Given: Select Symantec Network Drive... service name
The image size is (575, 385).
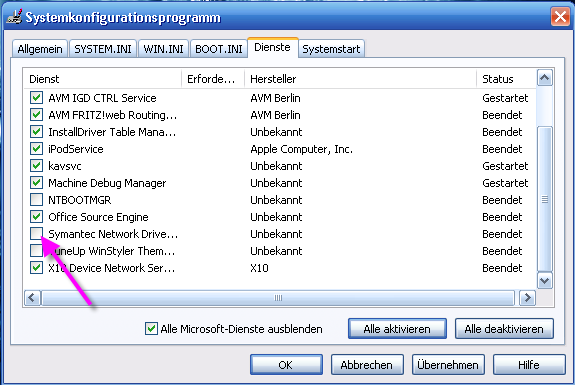Looking at the screenshot, I should 113,234.
